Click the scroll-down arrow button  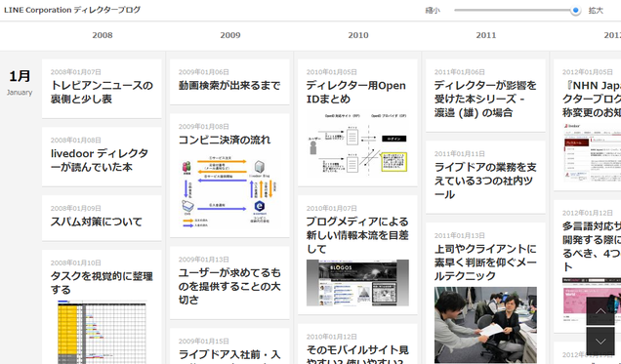click(x=600, y=341)
